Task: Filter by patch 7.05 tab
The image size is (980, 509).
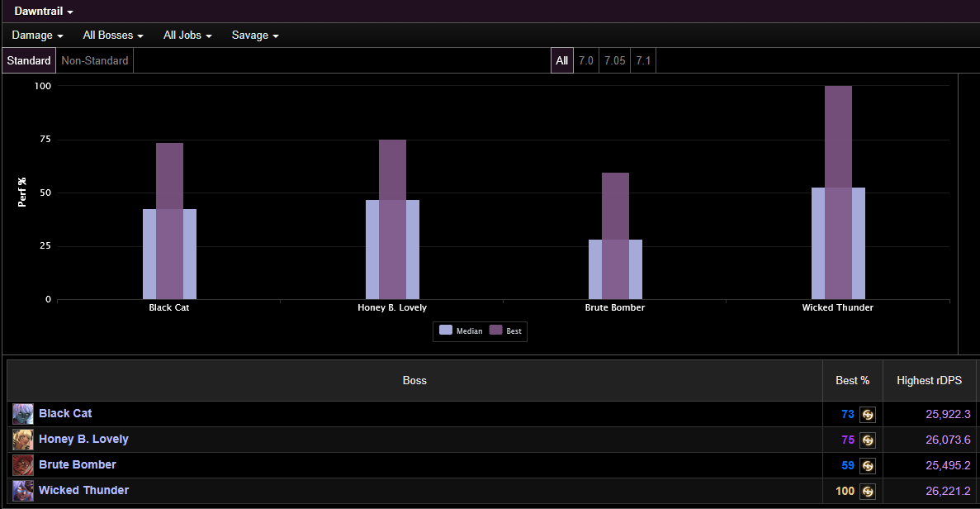Action: tap(614, 60)
